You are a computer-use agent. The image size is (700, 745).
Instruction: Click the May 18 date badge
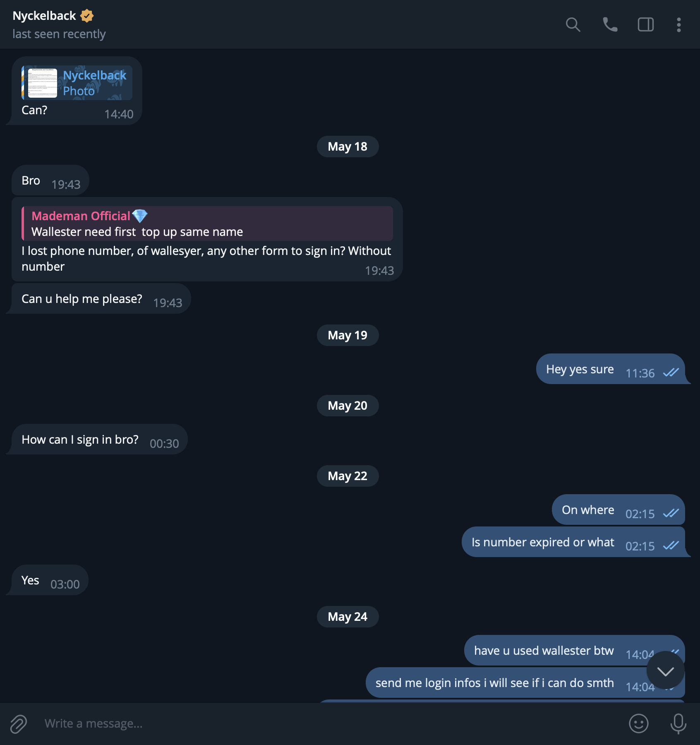coord(348,147)
